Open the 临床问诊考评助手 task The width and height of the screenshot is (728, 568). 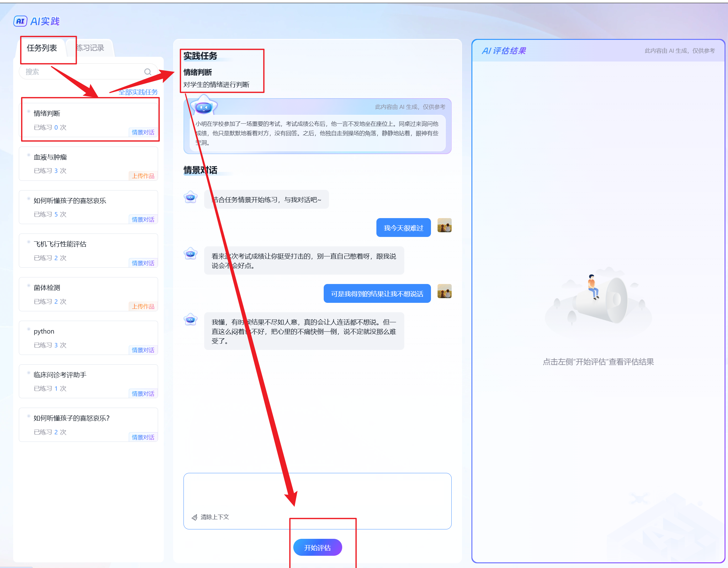(88, 381)
